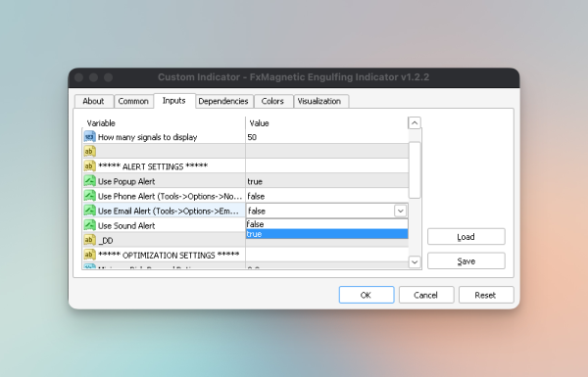Click the boolean icon beside Use Email Alert
This screenshot has height=377, width=588.
pyautogui.click(x=89, y=211)
